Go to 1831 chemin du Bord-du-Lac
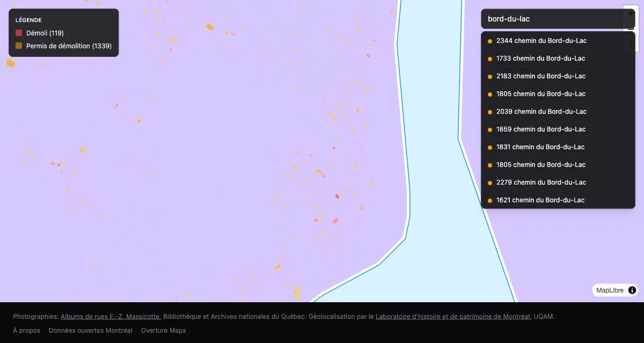The height and width of the screenshot is (343, 644). click(x=558, y=147)
